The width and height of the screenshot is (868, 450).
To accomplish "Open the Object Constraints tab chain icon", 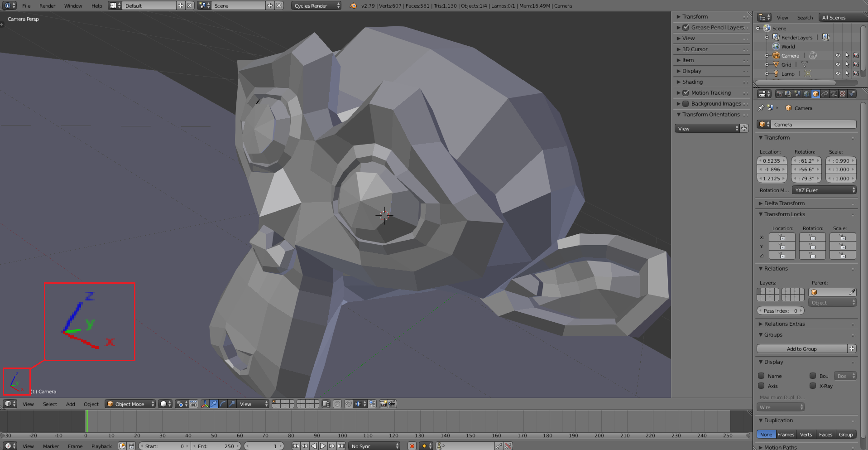I will click(825, 94).
